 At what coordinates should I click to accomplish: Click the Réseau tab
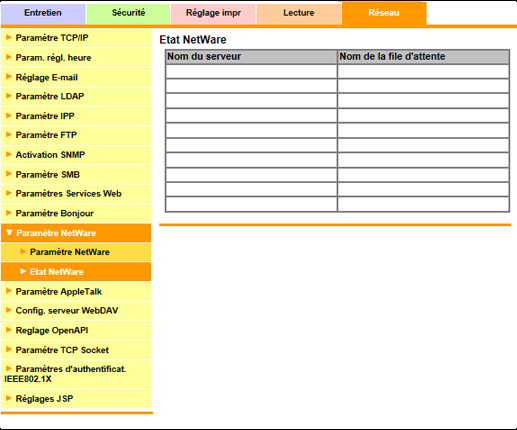pos(384,13)
